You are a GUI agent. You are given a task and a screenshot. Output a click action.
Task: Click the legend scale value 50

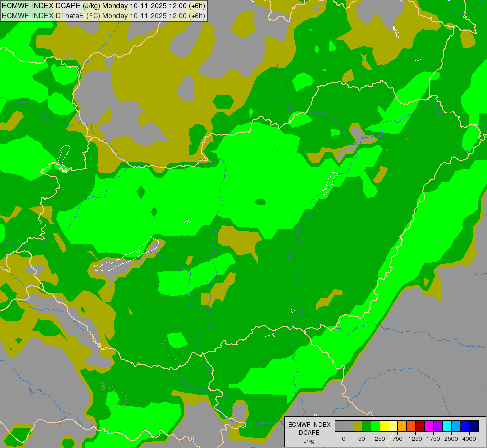coord(362,439)
